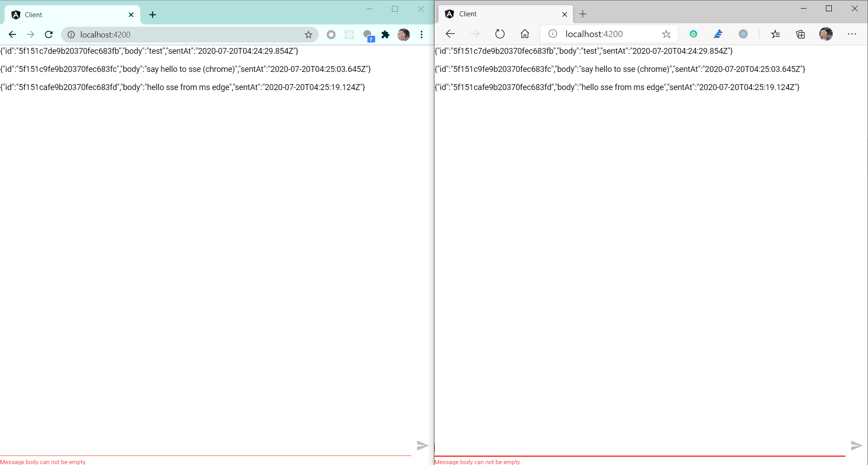Reload the page in Chrome
Screen dimensions: 868x465
[49, 35]
